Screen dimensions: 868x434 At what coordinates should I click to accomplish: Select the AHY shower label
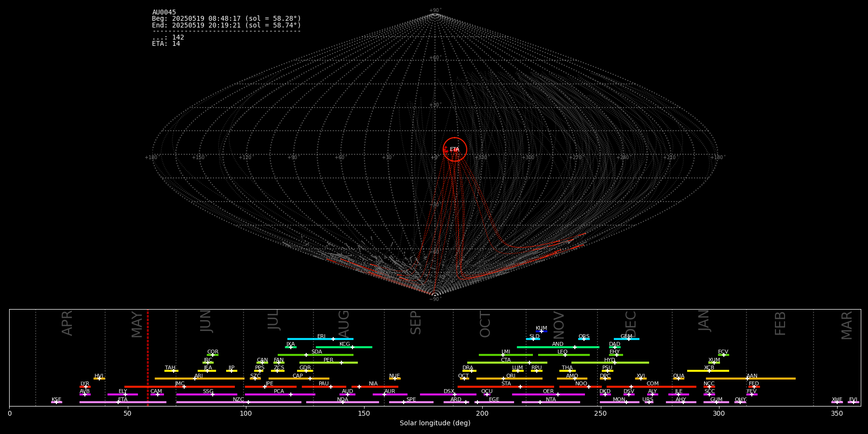[681, 400]
